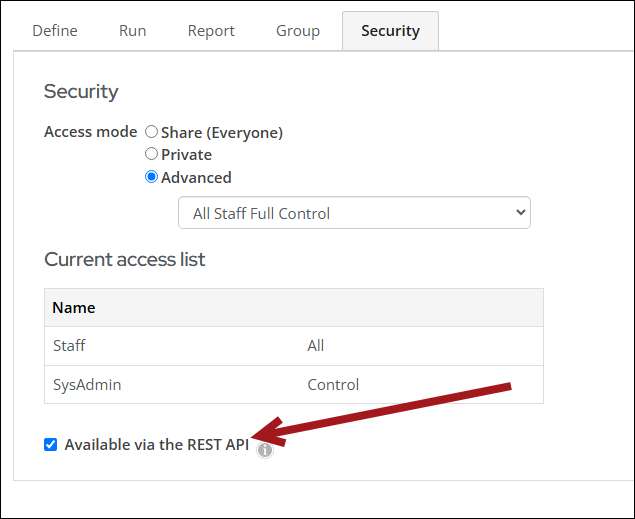
Task: Select the Security tab
Action: (390, 31)
